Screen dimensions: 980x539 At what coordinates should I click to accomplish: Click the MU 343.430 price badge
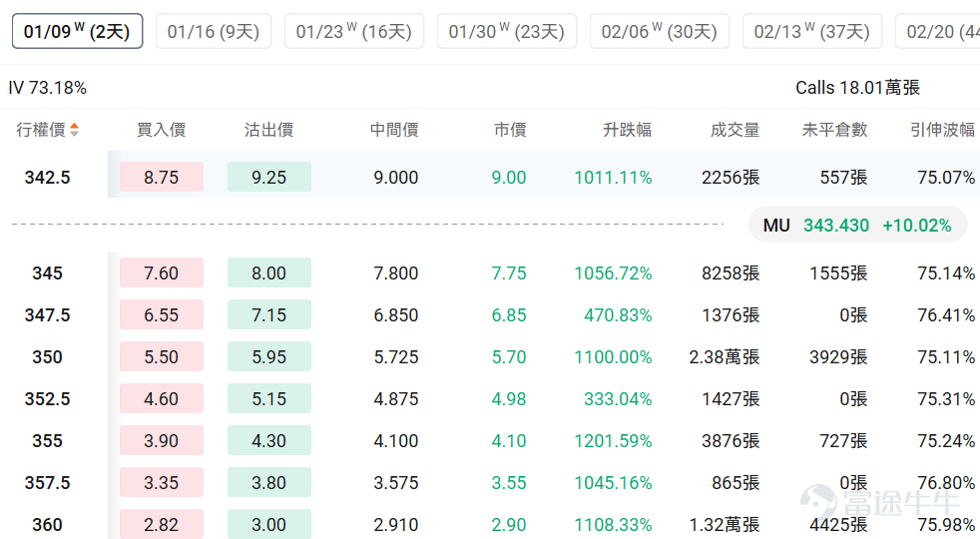click(x=857, y=226)
